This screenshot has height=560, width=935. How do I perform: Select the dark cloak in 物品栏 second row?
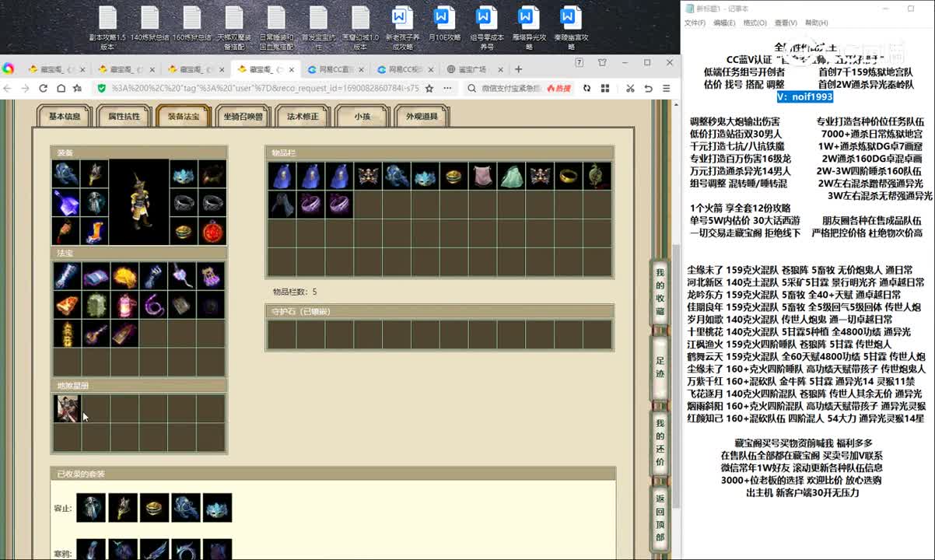(281, 205)
